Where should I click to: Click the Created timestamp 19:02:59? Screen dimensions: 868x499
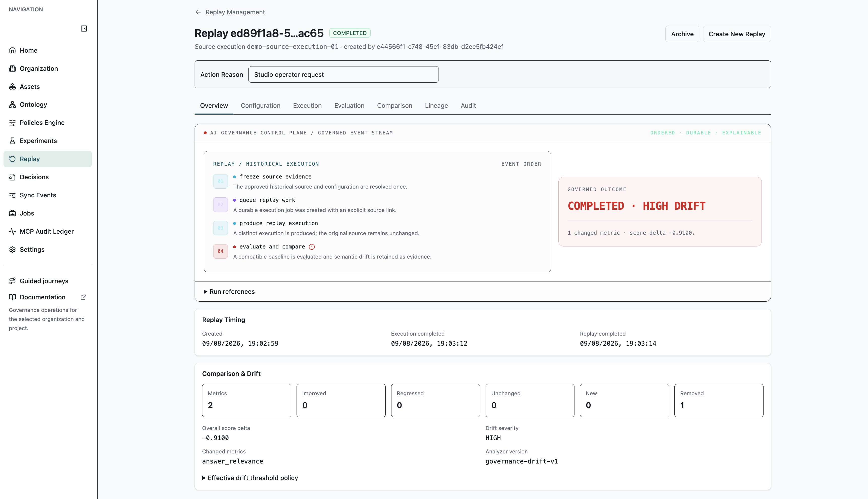point(240,343)
